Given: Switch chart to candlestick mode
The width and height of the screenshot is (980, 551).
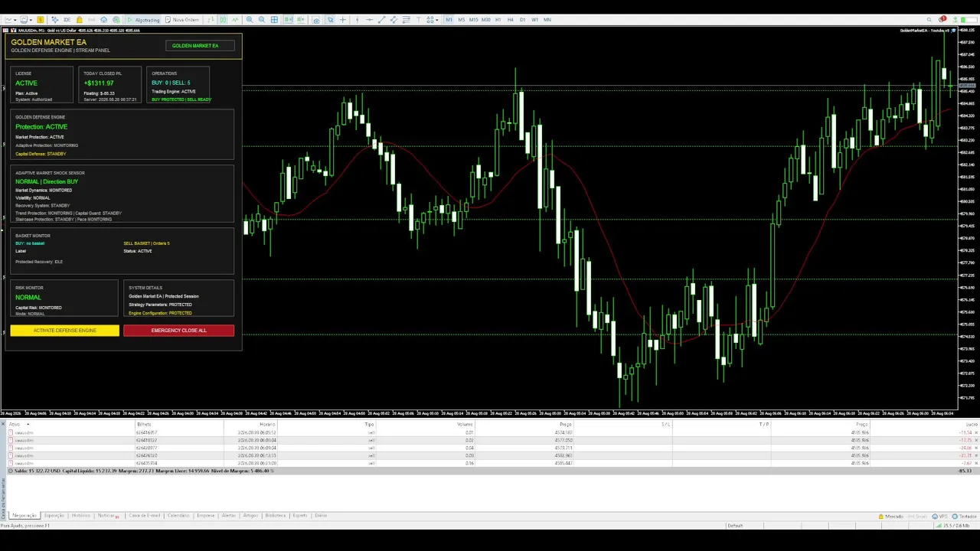Looking at the screenshot, I should tap(223, 20).
